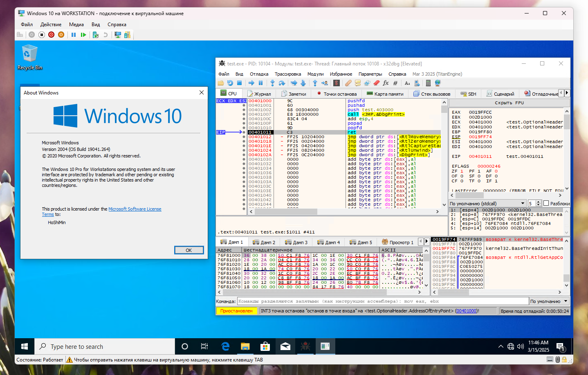Image resolution: width=588 pixels, height=375 pixels.
Task: Click the up arrow of argument count spinner
Action: 539,202
